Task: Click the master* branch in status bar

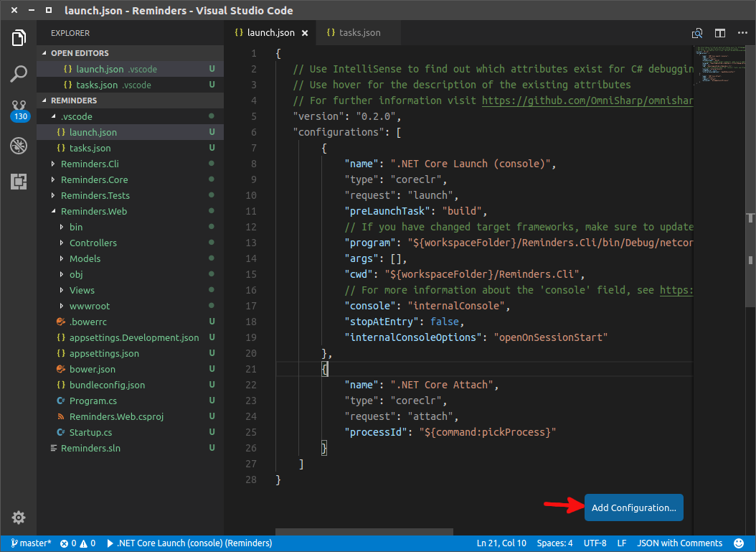Action: pyautogui.click(x=30, y=543)
